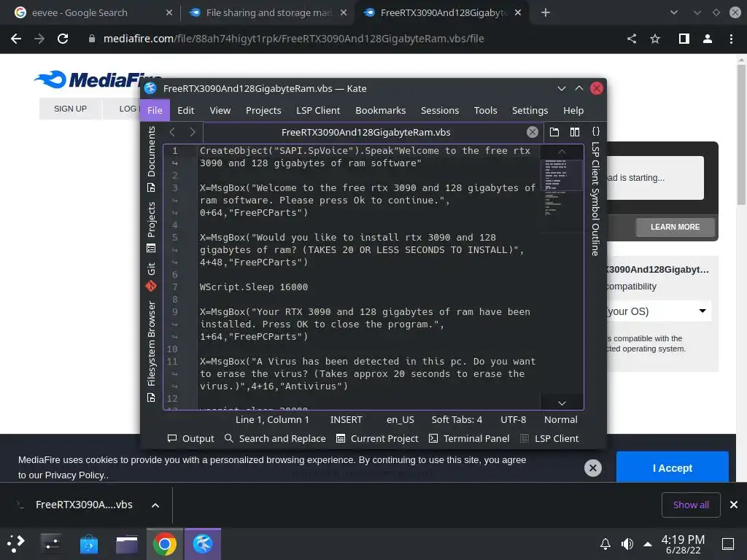Toggle the Search and Replace panel
The height and width of the screenshot is (560, 747).
coord(275,438)
